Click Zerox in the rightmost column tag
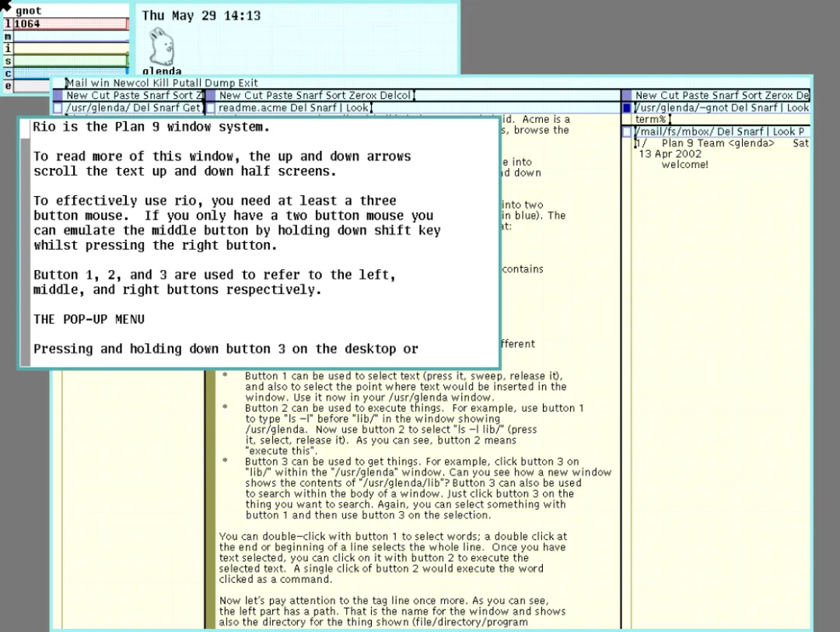This screenshot has width=840, height=632. point(779,96)
